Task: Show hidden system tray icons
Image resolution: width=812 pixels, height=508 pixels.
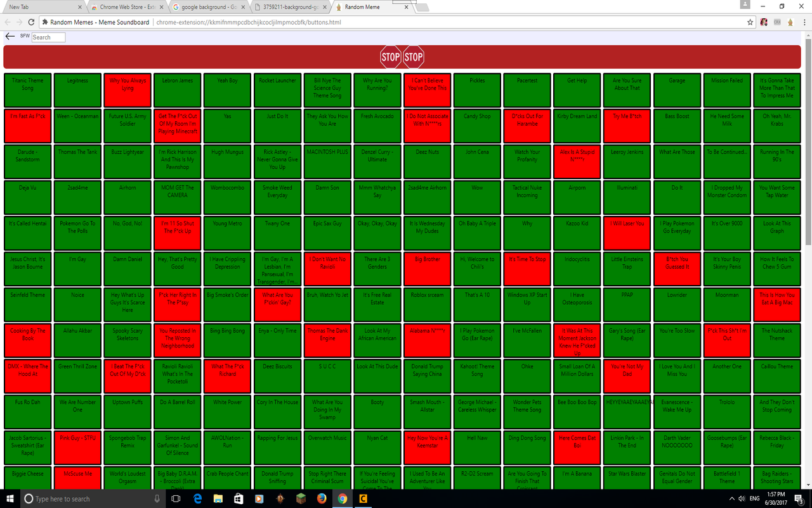Action: click(731, 498)
